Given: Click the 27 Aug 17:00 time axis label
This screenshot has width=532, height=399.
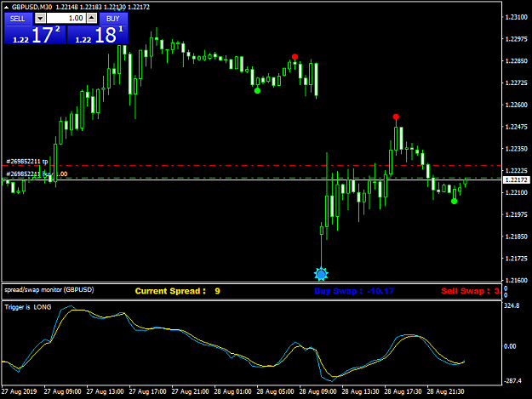Looking at the screenshot, I should point(147,391).
